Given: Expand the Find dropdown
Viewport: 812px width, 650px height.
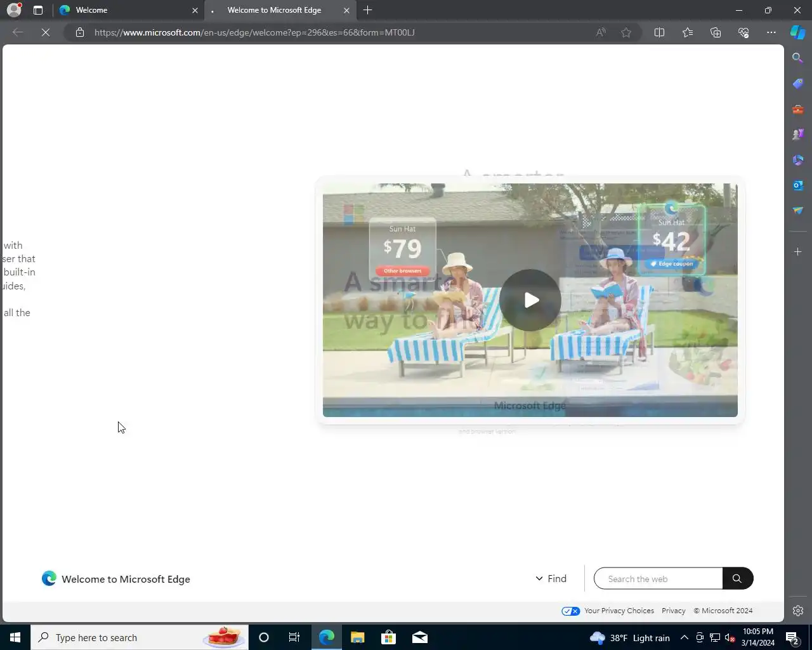Looking at the screenshot, I should [x=551, y=578].
